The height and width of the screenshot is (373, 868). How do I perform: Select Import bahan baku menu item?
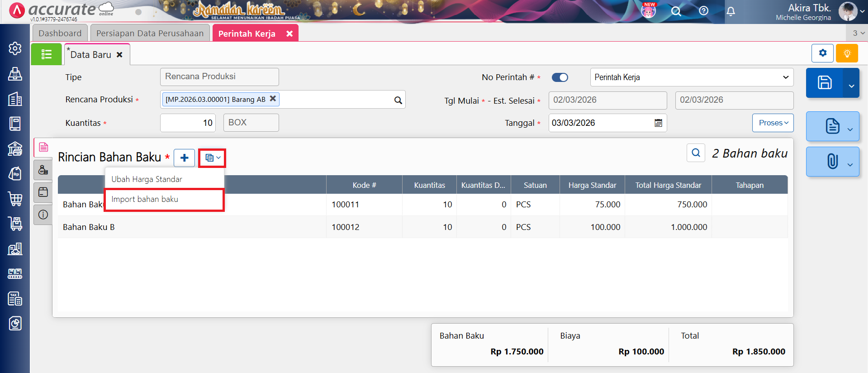point(145,199)
